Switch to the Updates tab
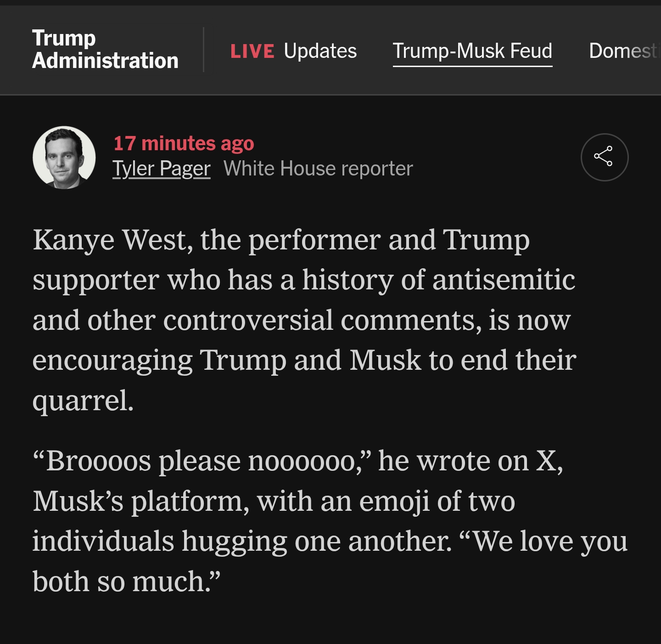661x644 pixels. pyautogui.click(x=320, y=51)
